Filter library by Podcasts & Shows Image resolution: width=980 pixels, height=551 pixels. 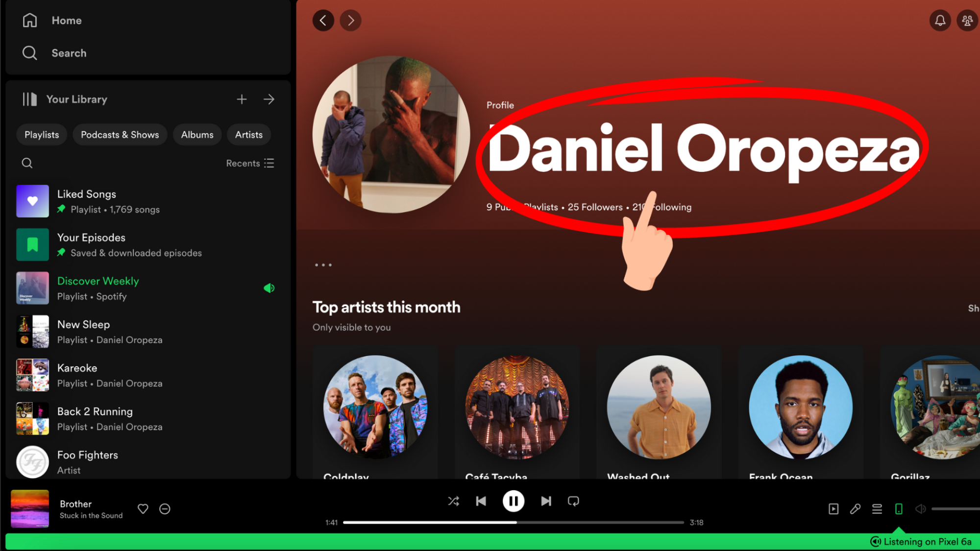pyautogui.click(x=120, y=135)
